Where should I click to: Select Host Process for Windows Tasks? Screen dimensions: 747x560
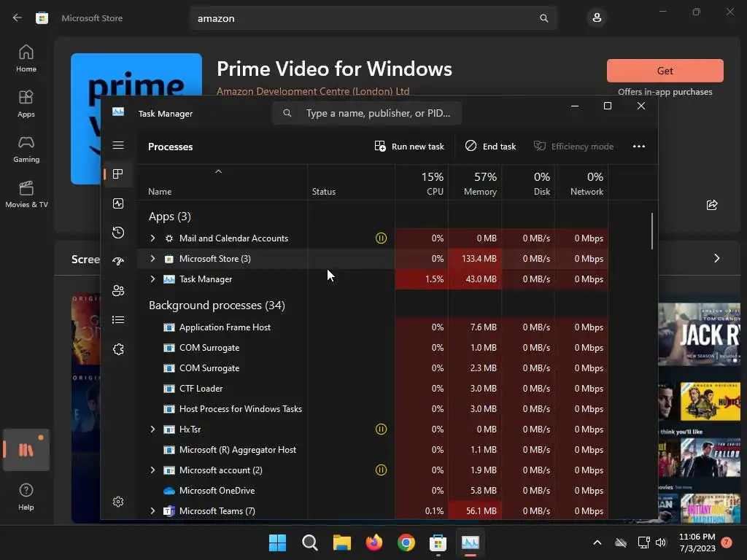373,408
